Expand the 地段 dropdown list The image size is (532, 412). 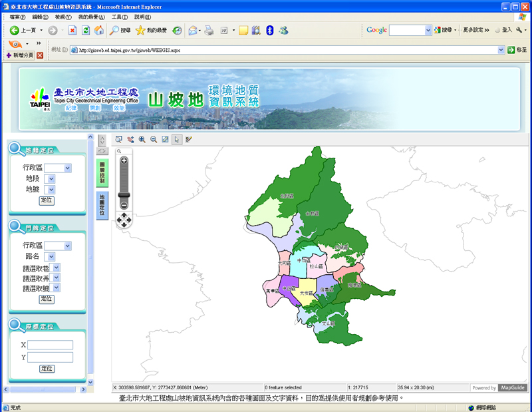(51, 178)
